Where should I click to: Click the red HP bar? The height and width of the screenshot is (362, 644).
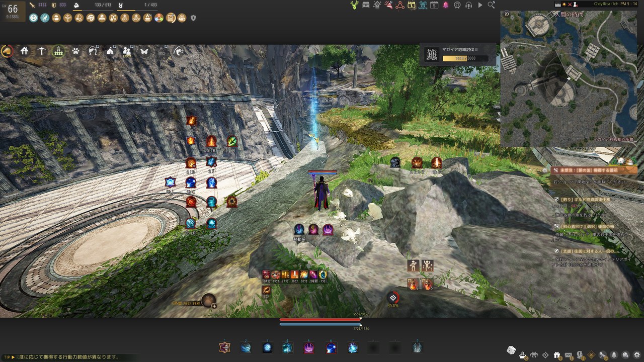point(320,319)
